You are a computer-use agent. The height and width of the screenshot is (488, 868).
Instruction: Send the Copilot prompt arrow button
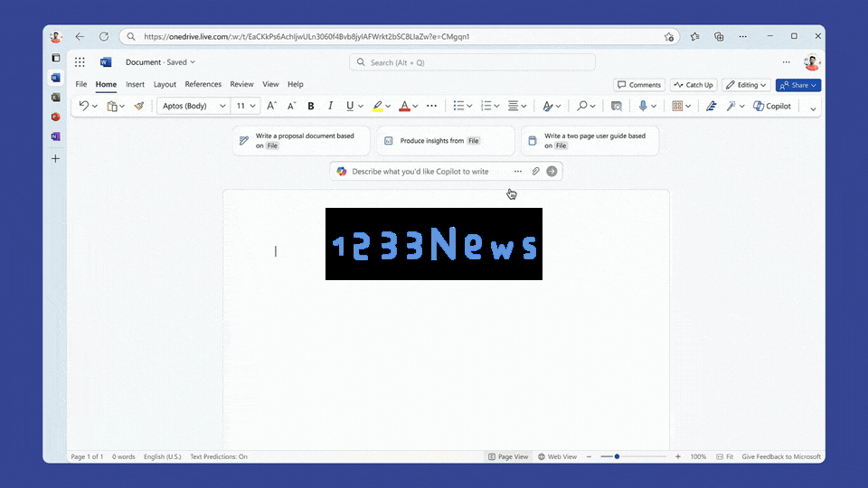click(552, 172)
